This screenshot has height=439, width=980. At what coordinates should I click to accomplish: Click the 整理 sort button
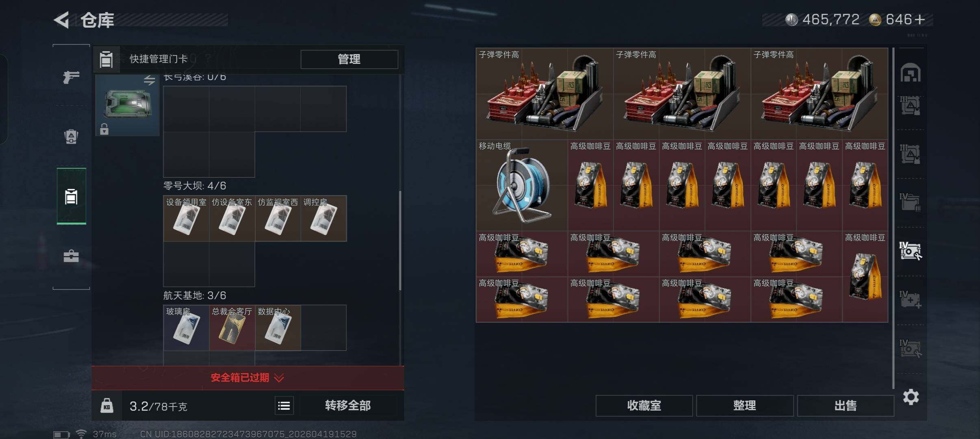(745, 406)
